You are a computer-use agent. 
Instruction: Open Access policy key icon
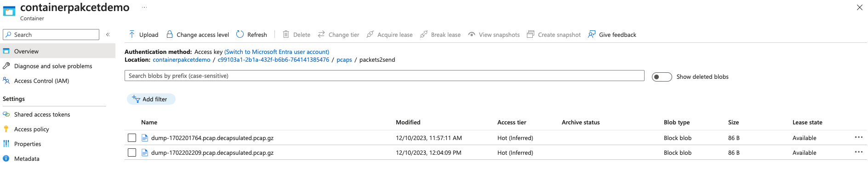6,129
